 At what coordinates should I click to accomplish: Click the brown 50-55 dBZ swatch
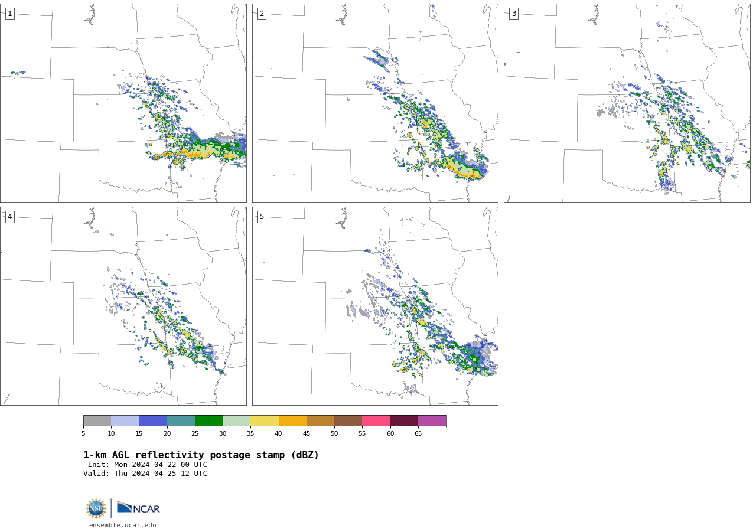(x=348, y=421)
